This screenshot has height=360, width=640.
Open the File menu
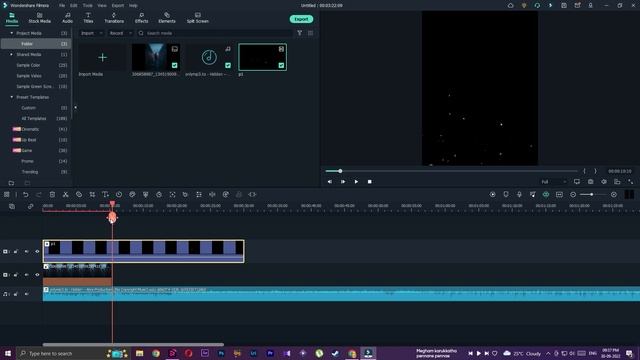coord(62,6)
